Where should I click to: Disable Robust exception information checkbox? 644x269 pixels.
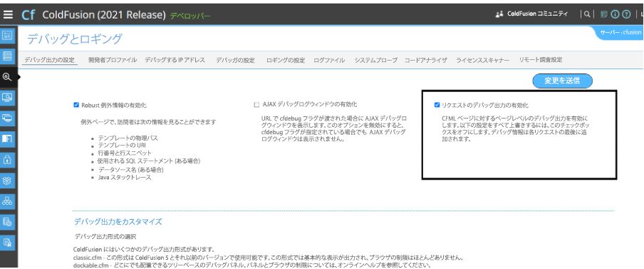[x=76, y=105]
